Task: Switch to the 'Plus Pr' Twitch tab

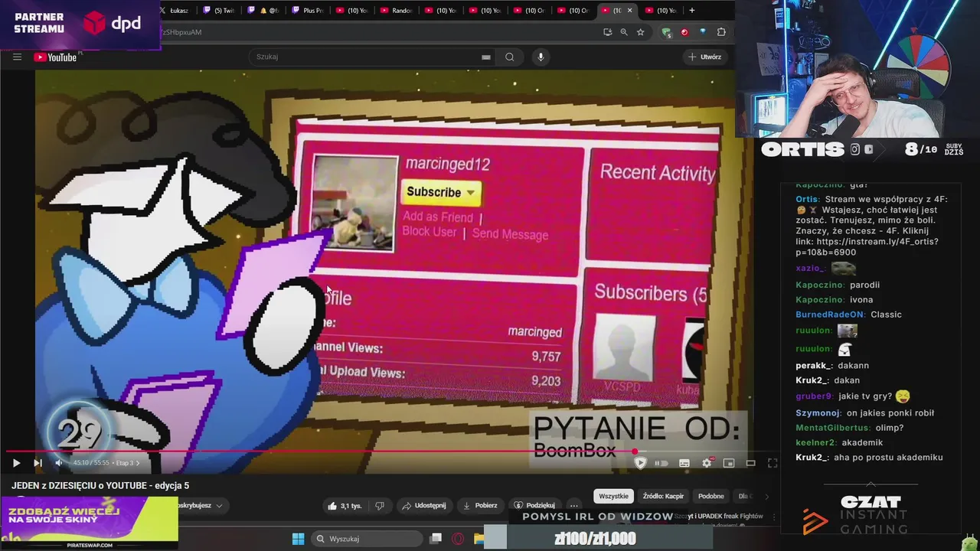Action: pyautogui.click(x=309, y=11)
